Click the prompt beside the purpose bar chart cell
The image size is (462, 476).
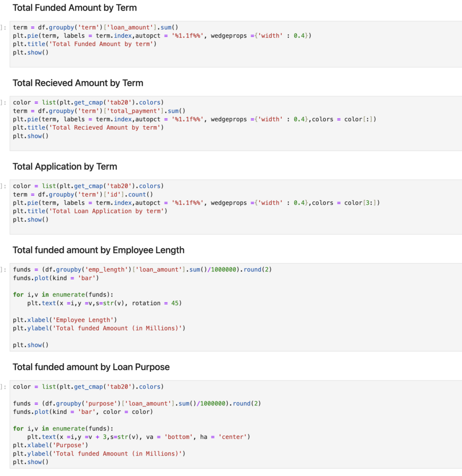tap(4, 387)
